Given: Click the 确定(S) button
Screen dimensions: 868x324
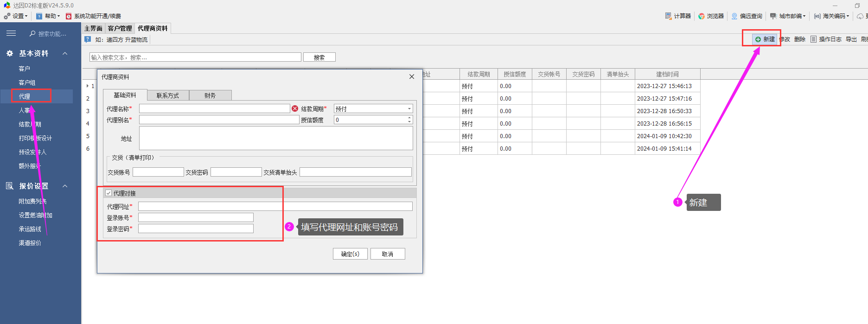Looking at the screenshot, I should coord(350,254).
